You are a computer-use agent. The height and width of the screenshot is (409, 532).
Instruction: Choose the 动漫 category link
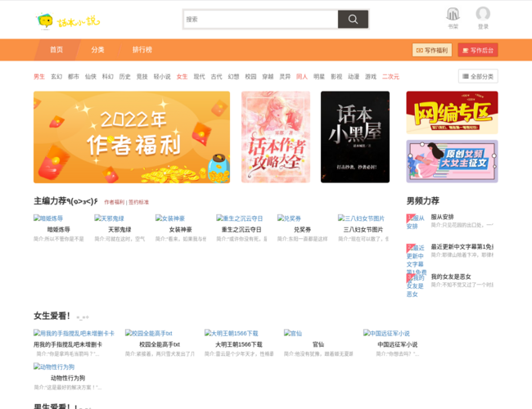pyautogui.click(x=354, y=77)
